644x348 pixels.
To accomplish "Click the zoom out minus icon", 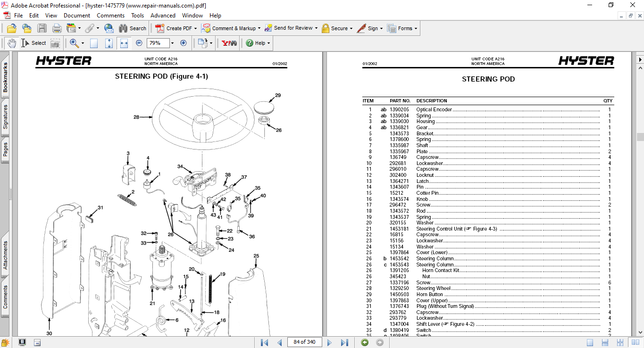I will tap(139, 43).
